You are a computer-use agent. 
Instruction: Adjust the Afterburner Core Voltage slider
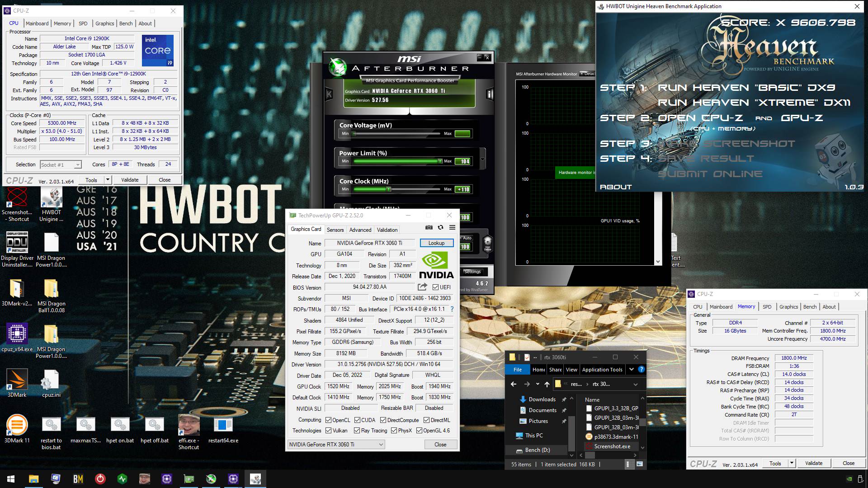tap(396, 134)
